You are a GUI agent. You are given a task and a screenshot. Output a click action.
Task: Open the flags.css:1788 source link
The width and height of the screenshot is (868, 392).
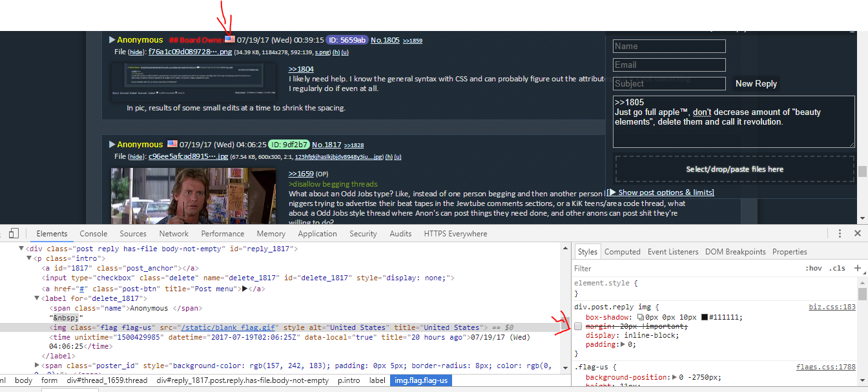click(826, 367)
